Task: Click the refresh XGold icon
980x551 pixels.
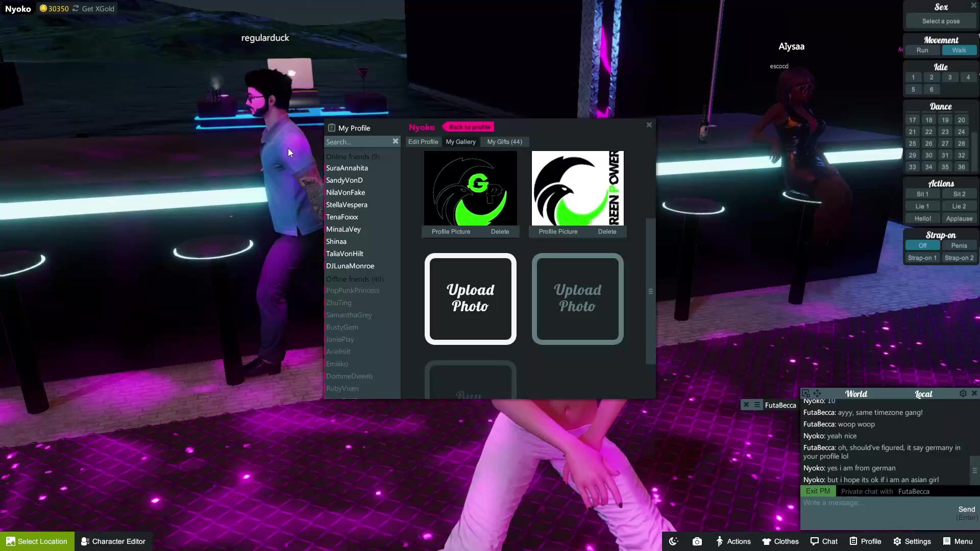Action: (76, 9)
